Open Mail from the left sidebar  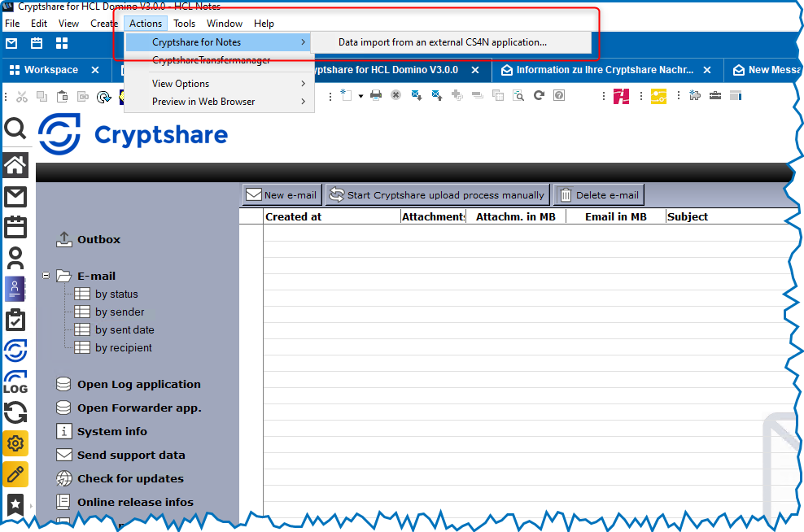click(x=15, y=196)
